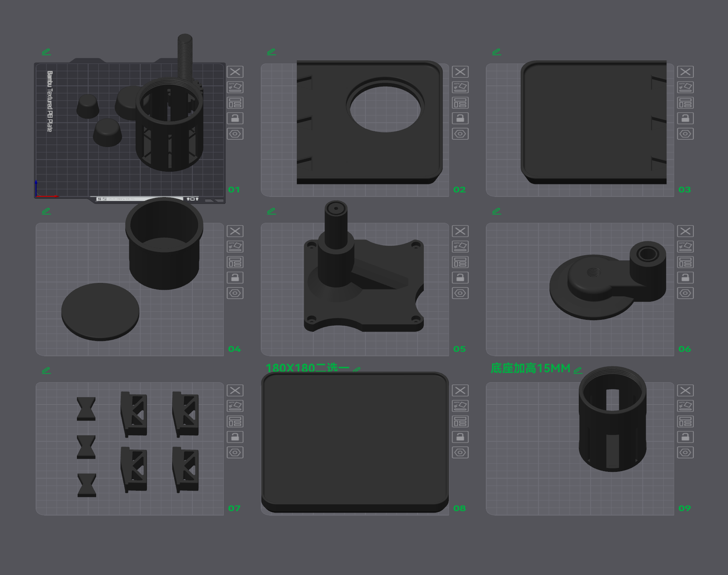Open plate 08 settings hexagon icon
The image size is (728, 575).
point(460,453)
